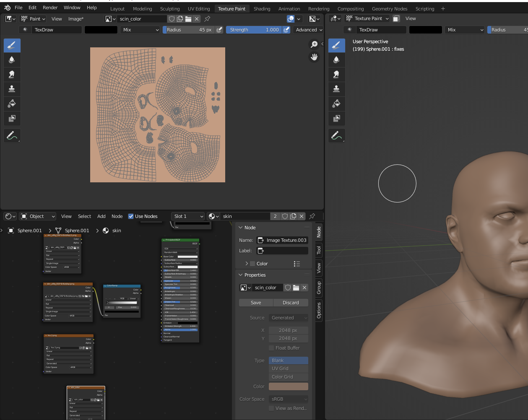This screenshot has height=420, width=528.
Task: Select the Fill bucket tool in image editor
Action: click(x=12, y=104)
